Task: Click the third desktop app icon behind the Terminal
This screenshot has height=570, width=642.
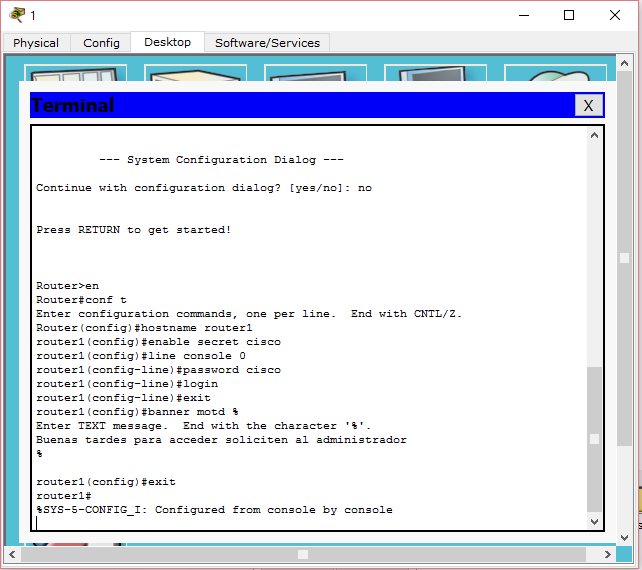Action: point(315,72)
